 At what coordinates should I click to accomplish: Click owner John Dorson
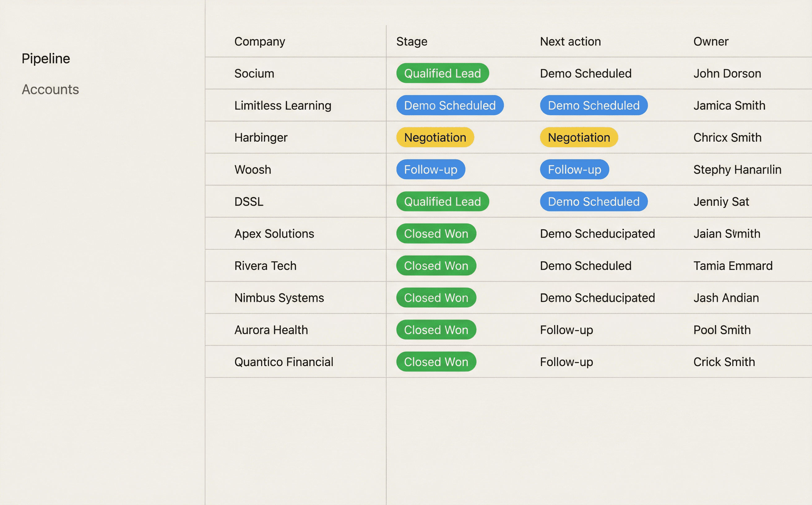(x=728, y=73)
